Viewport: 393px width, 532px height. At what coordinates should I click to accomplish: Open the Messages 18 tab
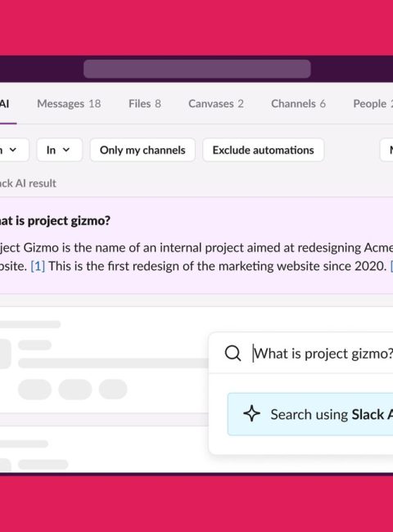pos(69,104)
